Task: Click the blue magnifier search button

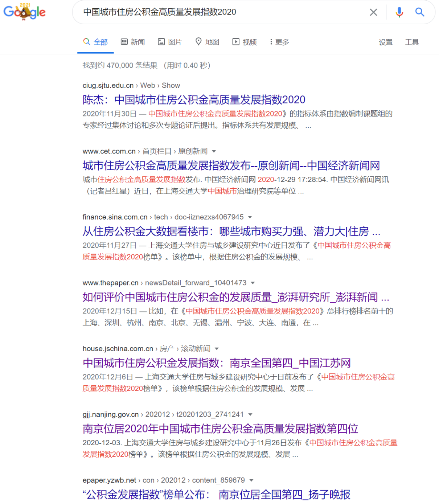Action: click(x=420, y=12)
